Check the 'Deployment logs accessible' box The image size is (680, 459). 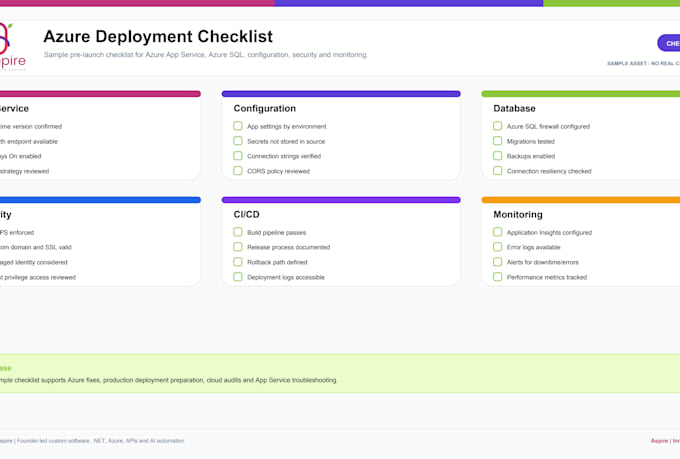coord(238,277)
